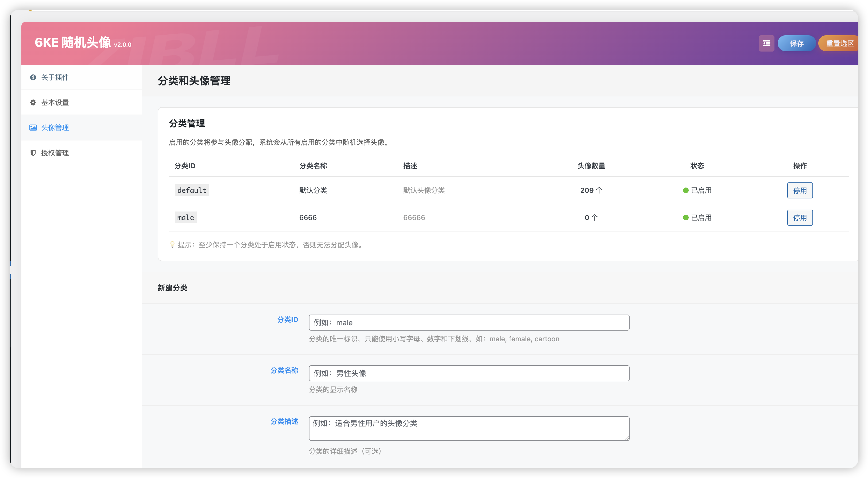Click the green status dot for male category
The width and height of the screenshot is (868, 478).
tap(685, 217)
